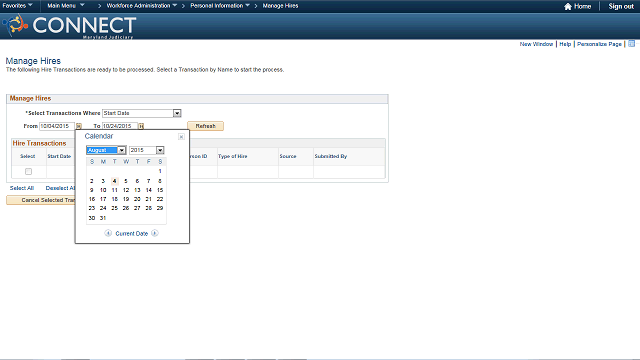
Task: Click the Submitted By column header
Action: pyautogui.click(x=331, y=156)
